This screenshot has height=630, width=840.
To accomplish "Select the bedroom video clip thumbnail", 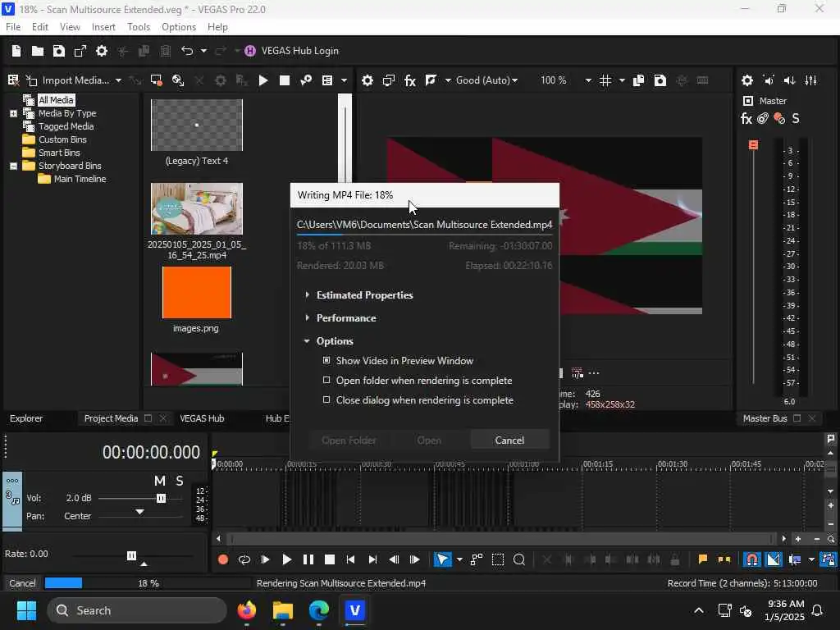I will [197, 209].
